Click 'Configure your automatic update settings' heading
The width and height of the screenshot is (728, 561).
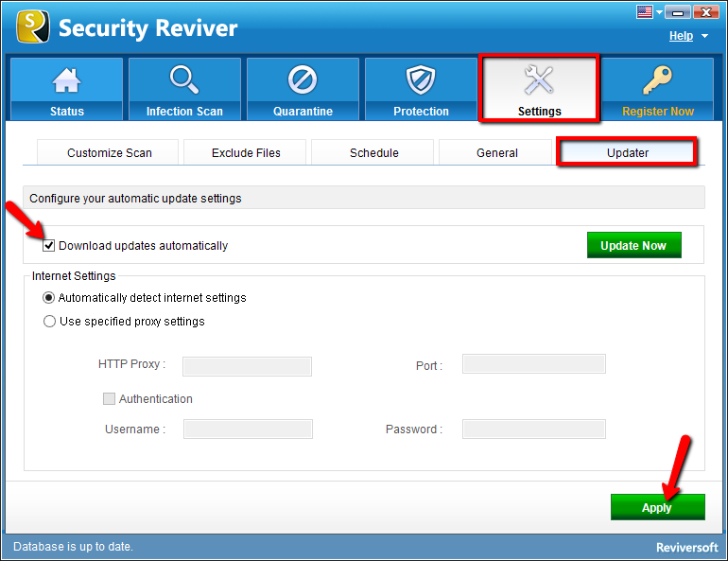tap(135, 199)
